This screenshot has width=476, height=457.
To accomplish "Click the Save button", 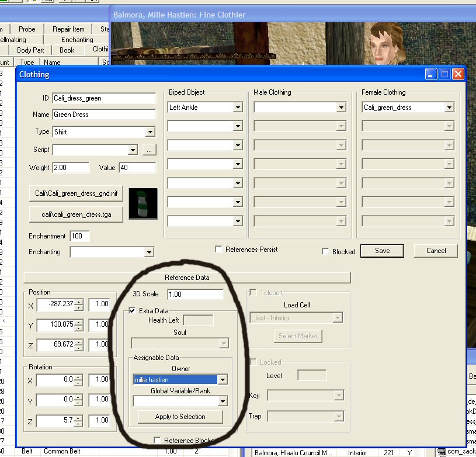I will (x=382, y=251).
